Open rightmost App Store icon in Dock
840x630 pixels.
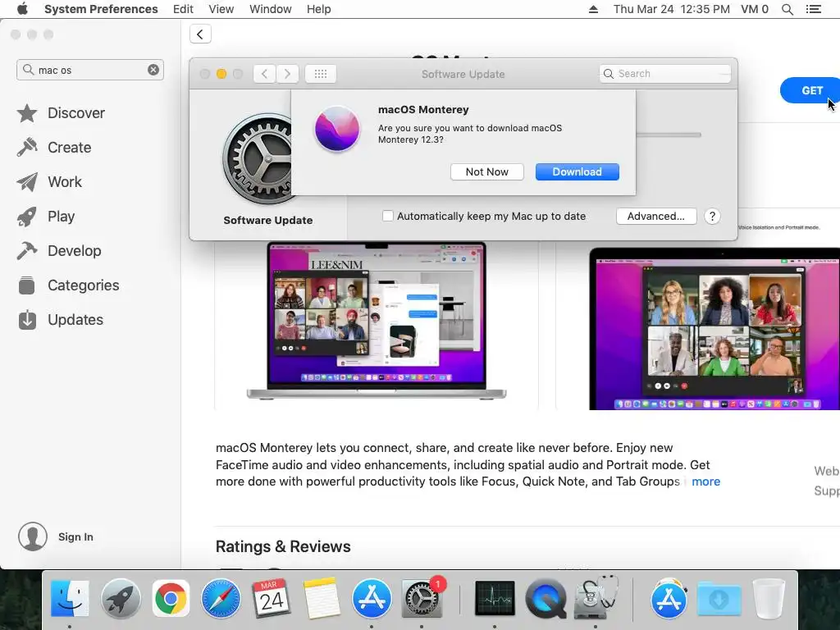(x=669, y=599)
